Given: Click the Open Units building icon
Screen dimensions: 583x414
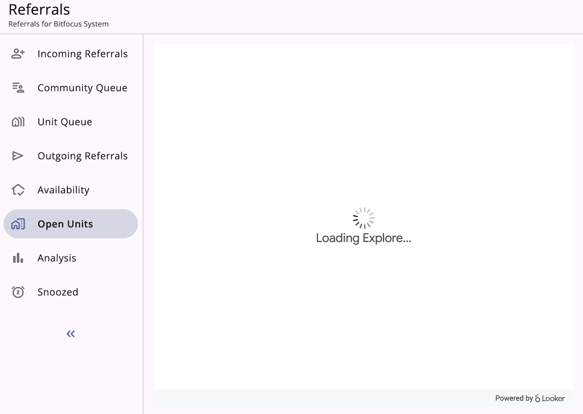Looking at the screenshot, I should point(18,224).
